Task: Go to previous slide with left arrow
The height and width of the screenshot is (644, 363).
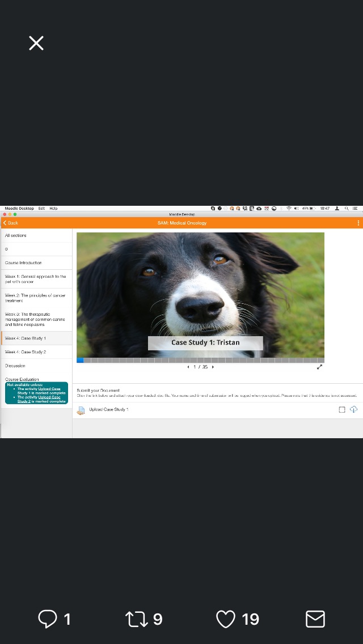Action: tap(188, 367)
